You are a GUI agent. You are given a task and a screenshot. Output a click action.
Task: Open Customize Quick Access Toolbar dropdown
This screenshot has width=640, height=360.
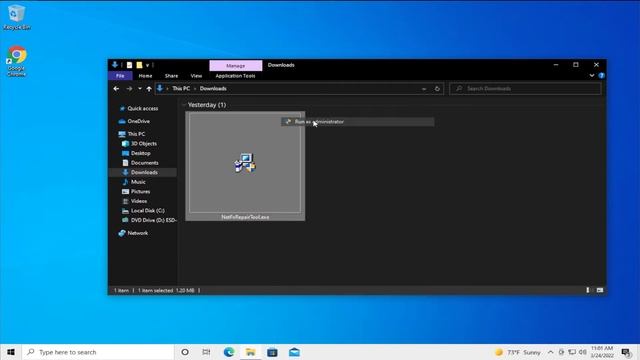click(x=147, y=65)
